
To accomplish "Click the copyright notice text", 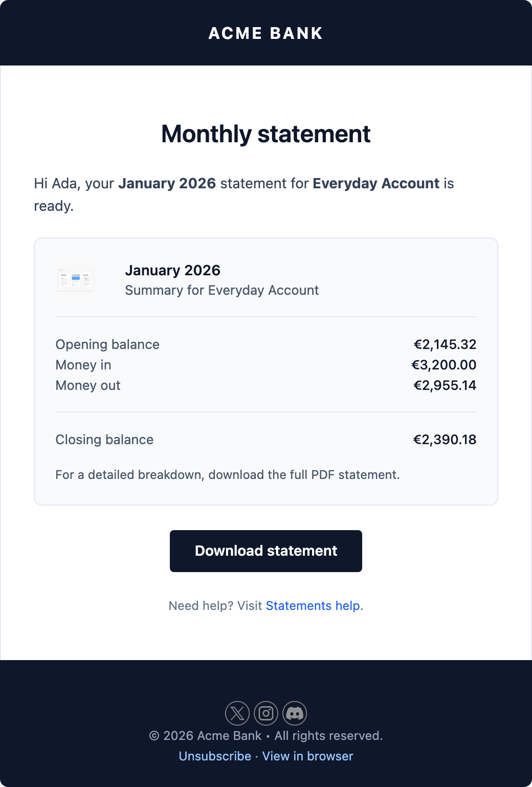I will (266, 735).
